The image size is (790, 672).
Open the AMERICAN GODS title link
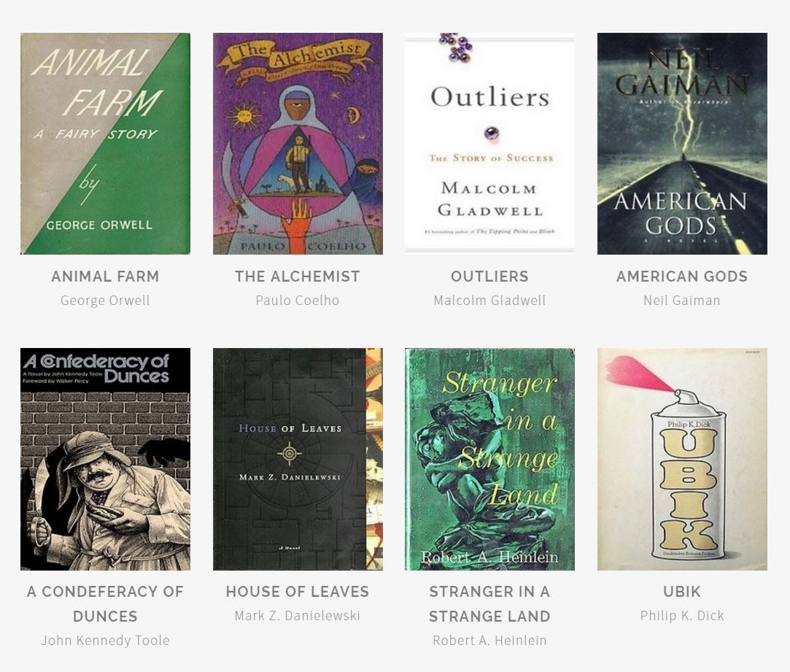pyautogui.click(x=682, y=277)
